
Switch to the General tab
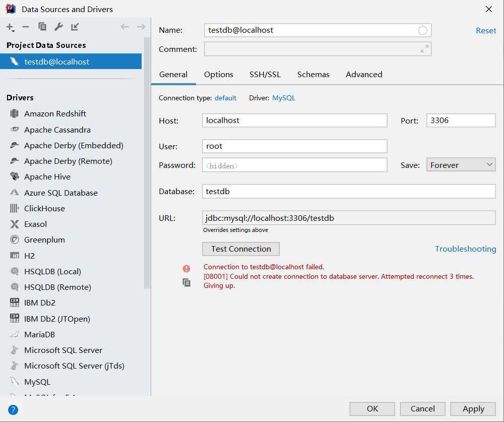(173, 74)
